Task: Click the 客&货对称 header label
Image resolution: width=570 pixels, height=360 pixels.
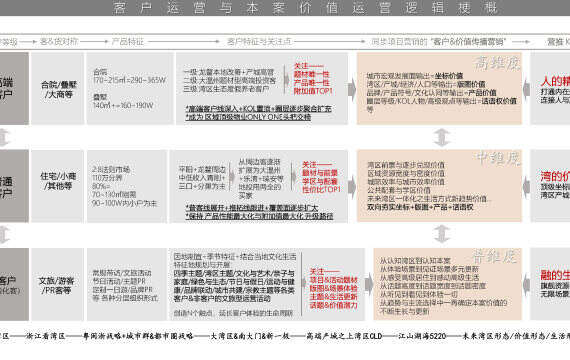Action: pos(59,42)
